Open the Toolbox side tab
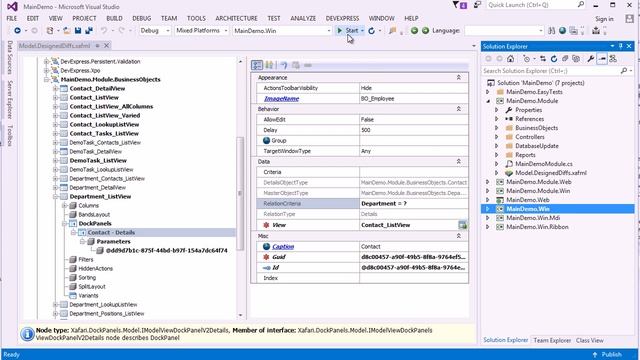The image size is (640, 360). 10,136
